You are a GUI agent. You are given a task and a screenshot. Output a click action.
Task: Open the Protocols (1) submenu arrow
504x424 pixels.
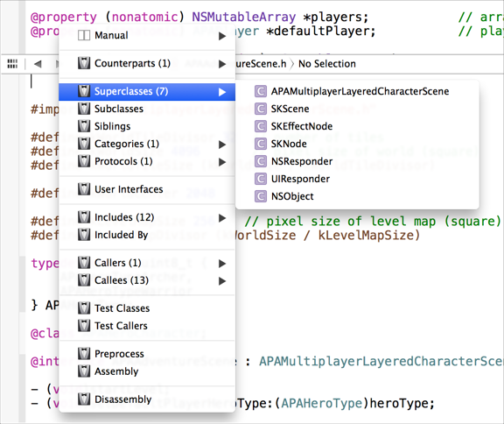[x=221, y=162]
